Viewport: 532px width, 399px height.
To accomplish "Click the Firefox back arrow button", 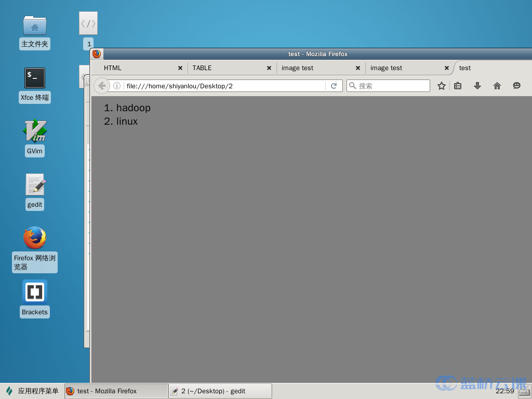I will click(102, 86).
